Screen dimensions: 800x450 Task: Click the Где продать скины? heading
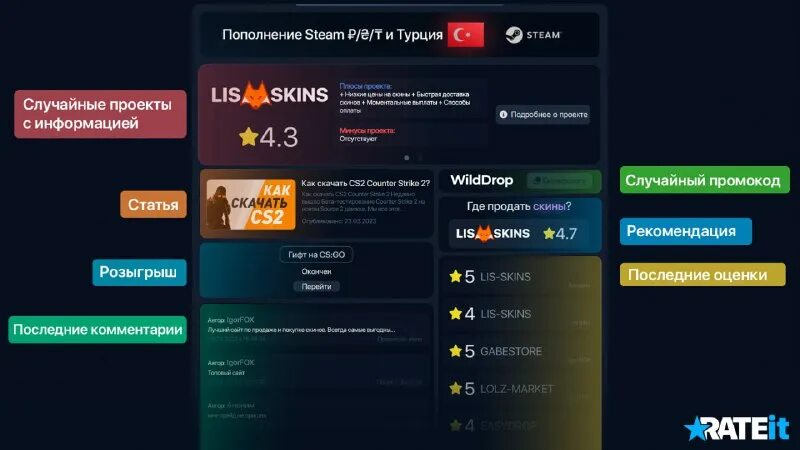[x=519, y=206]
